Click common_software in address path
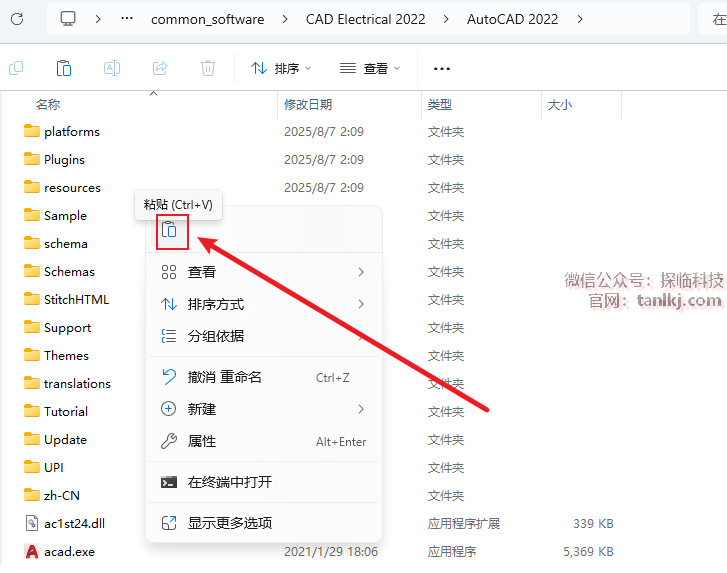727x573 pixels. click(x=207, y=19)
